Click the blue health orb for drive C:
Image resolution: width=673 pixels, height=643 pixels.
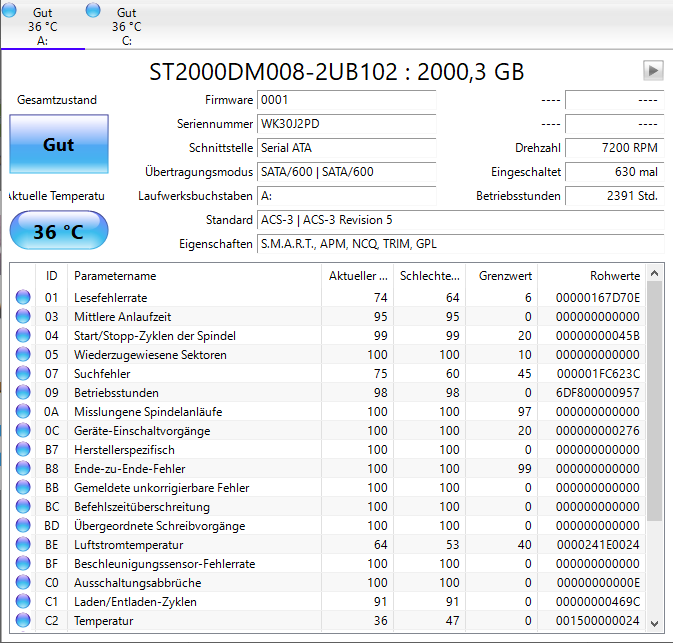point(93,10)
